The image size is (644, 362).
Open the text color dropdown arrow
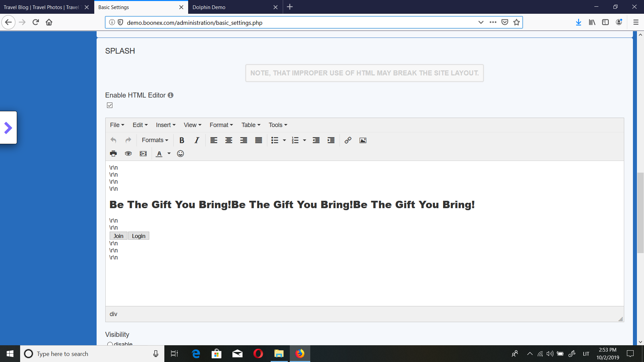pos(169,154)
